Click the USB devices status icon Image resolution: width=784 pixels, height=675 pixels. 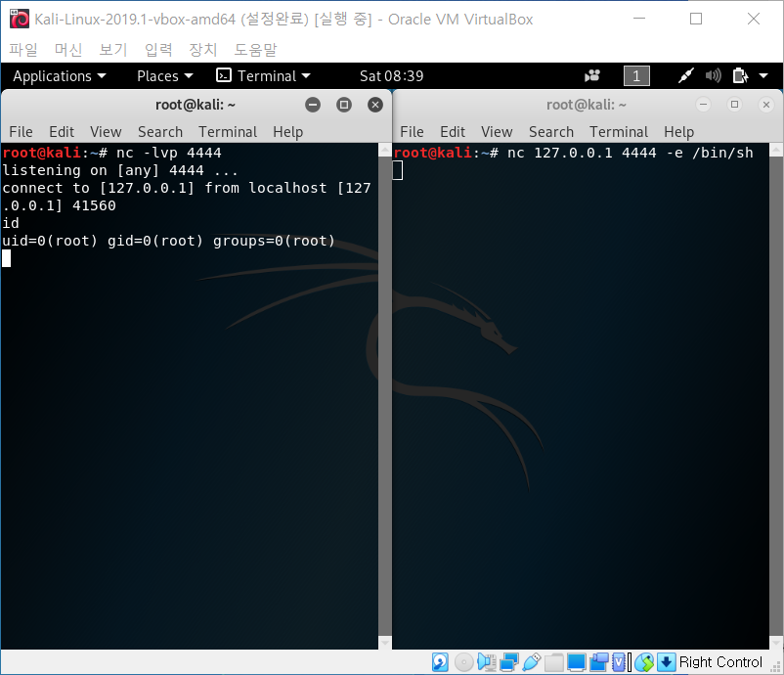(532, 662)
